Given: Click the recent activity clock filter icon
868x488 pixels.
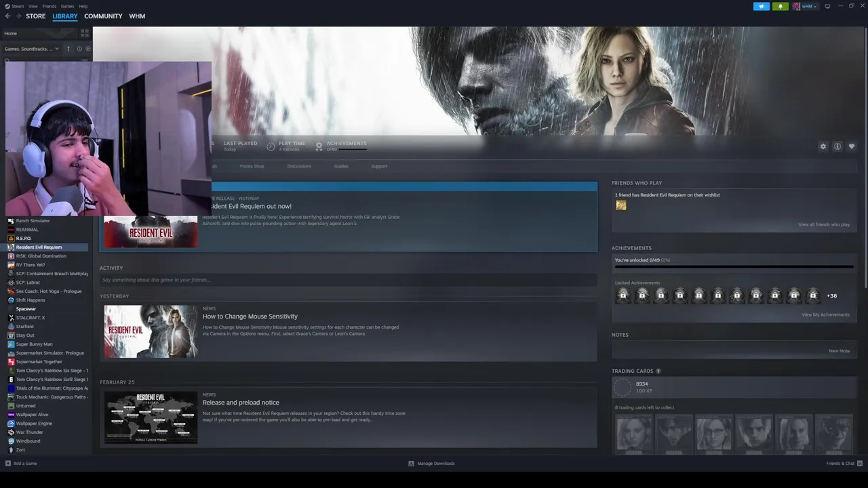Looking at the screenshot, I should point(79,49).
